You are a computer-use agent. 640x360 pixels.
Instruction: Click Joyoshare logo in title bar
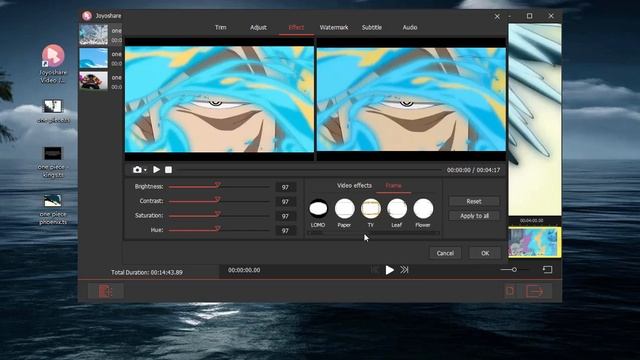(87, 16)
